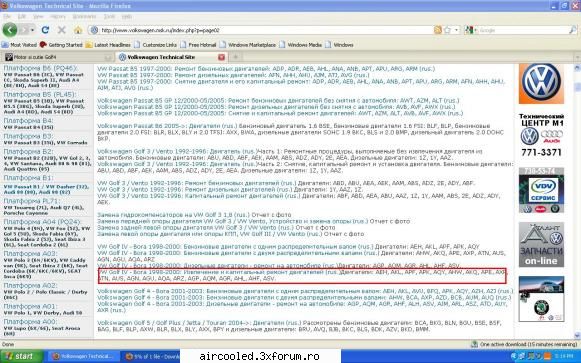
Task: Open the Help menu
Action: [127, 17]
